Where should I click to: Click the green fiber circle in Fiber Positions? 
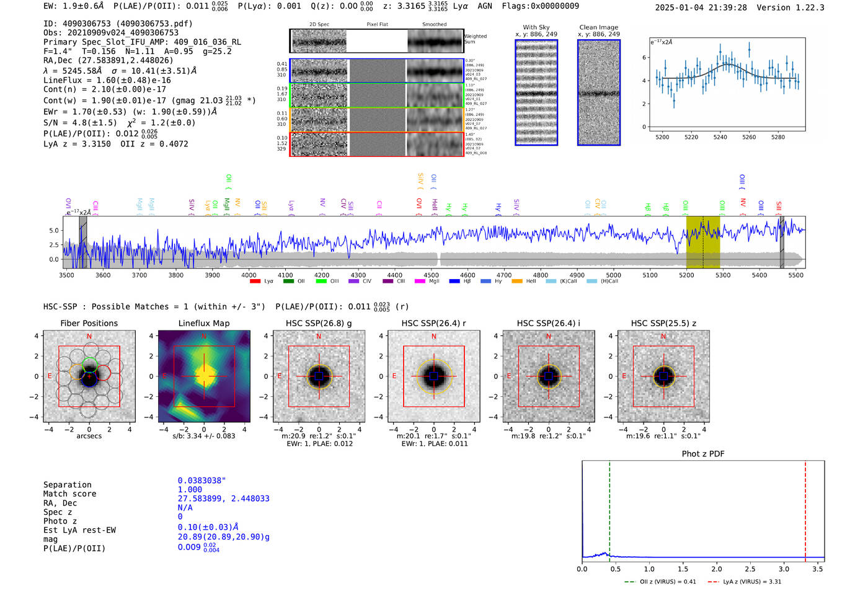click(90, 365)
